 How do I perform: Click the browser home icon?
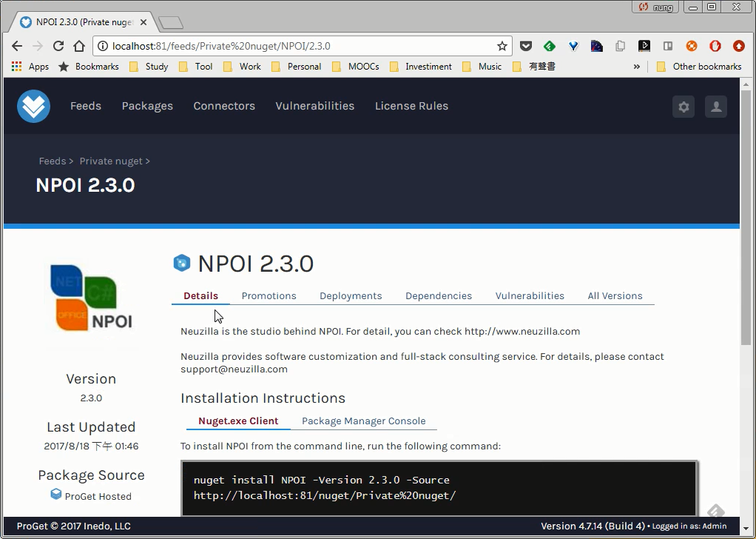(x=79, y=46)
